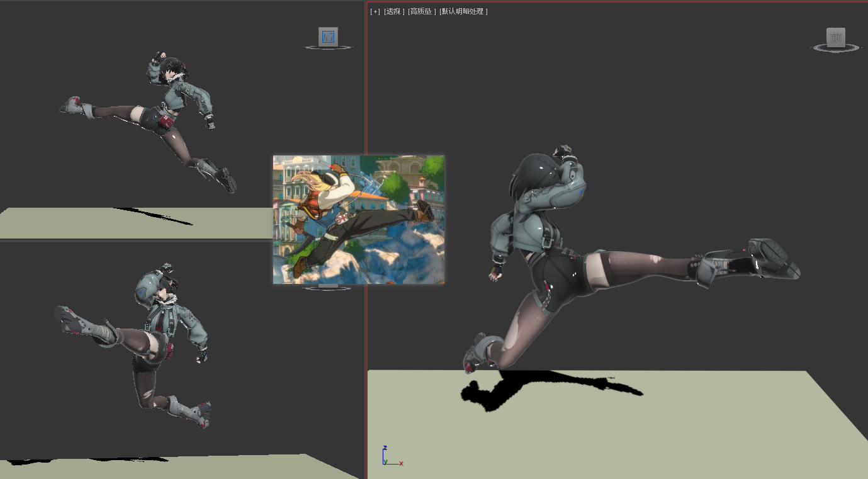Open the 高质量 quality settings menu
The width and height of the screenshot is (868, 479).
[x=422, y=11]
